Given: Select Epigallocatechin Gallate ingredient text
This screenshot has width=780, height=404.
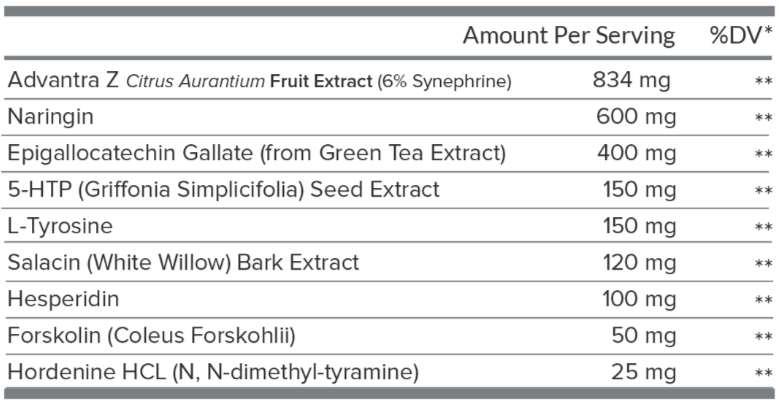Looking at the screenshot, I should click(257, 153).
